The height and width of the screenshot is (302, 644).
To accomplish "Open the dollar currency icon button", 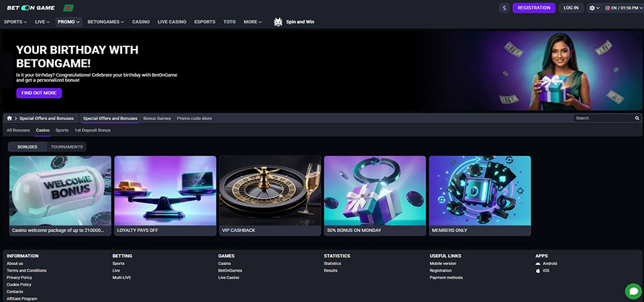I will click(504, 8).
